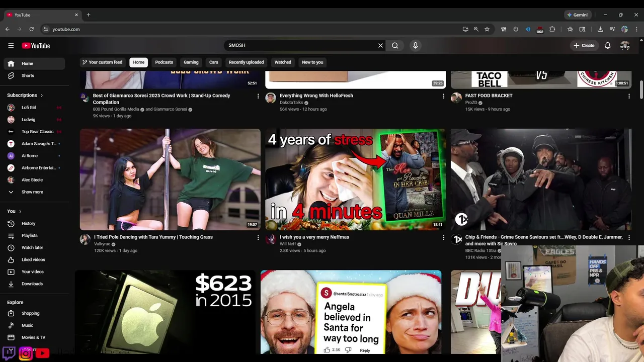Open the YouTube hamburger guide menu

11,46
